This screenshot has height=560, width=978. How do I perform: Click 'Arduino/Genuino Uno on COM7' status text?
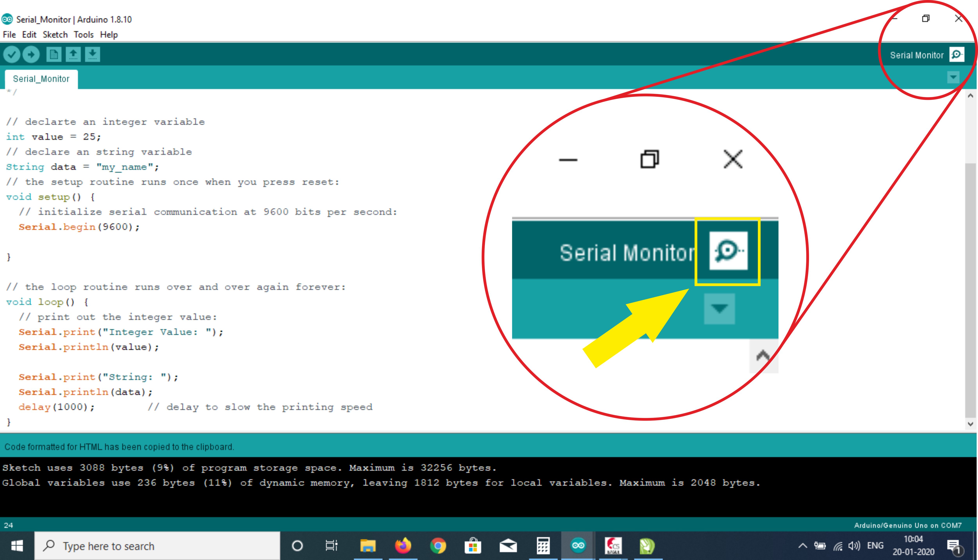(x=908, y=525)
